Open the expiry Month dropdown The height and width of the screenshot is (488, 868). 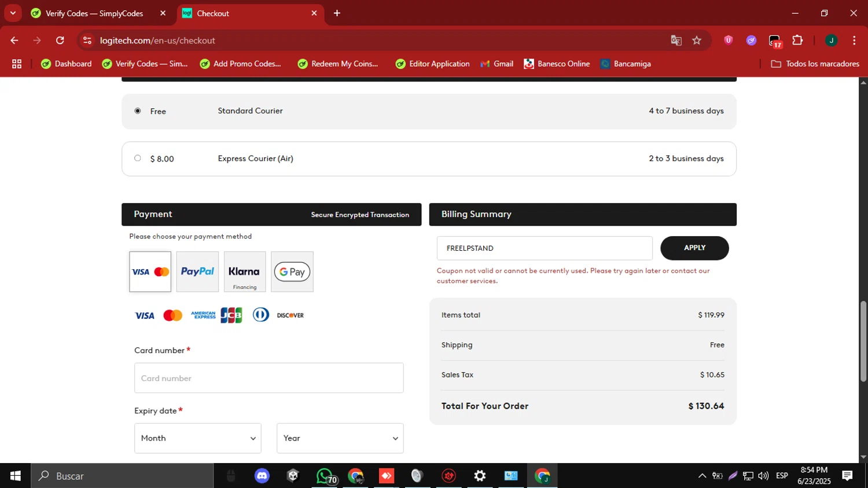click(198, 438)
